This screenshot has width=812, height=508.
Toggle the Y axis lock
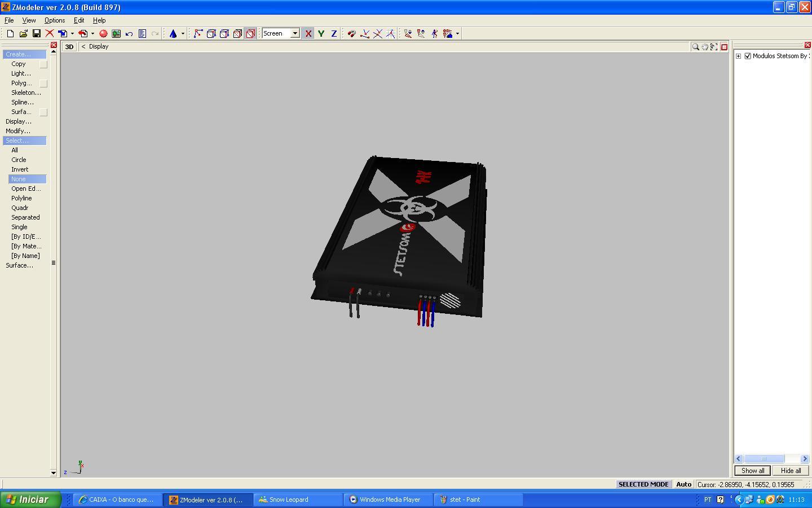pyautogui.click(x=321, y=34)
